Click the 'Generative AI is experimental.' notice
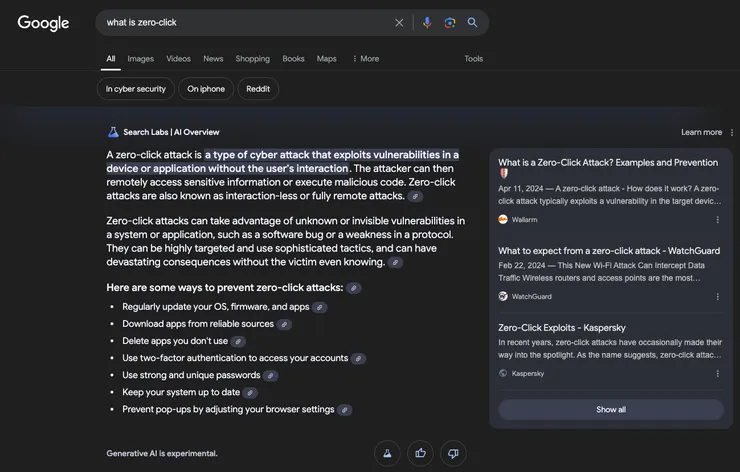Screen dimensions: 740x472 pyautogui.click(x=162, y=454)
